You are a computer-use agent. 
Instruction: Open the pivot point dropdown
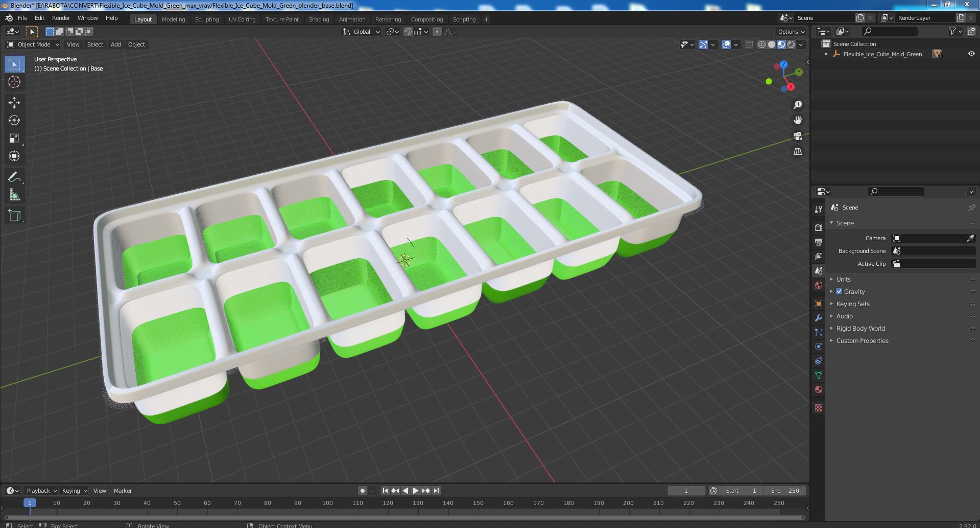[392, 32]
